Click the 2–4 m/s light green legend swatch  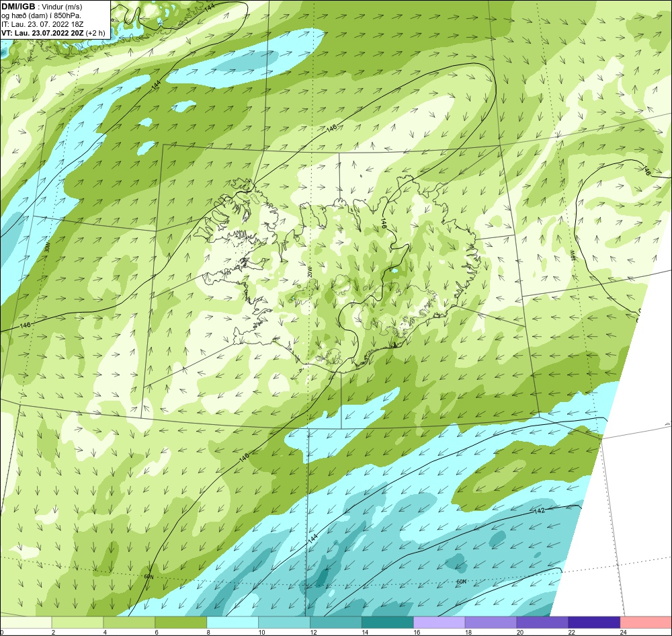click(x=77, y=623)
